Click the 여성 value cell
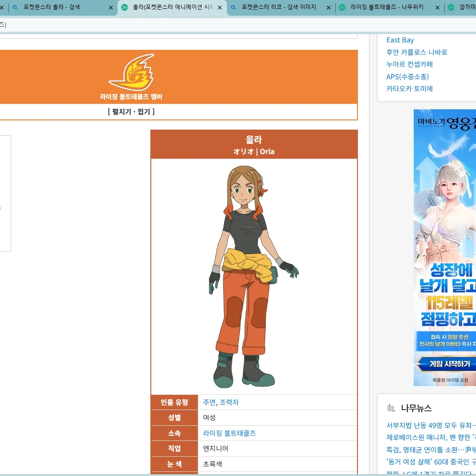Screen dimensions: 476x476 278,418
